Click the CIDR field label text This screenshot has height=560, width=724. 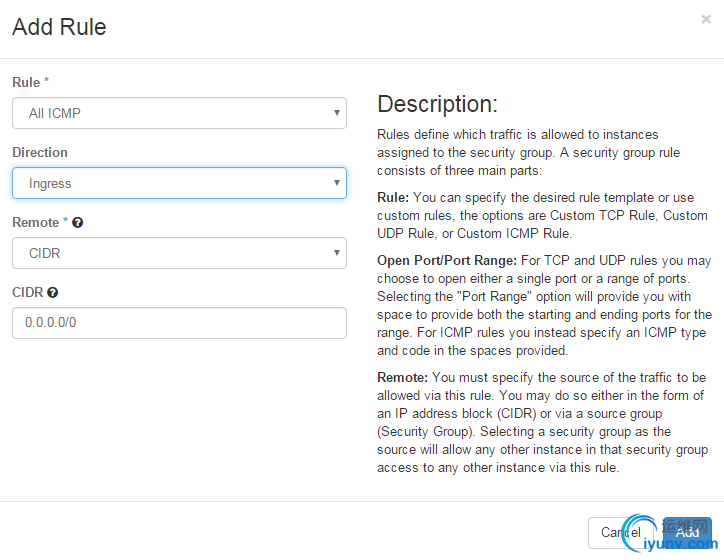point(27,292)
